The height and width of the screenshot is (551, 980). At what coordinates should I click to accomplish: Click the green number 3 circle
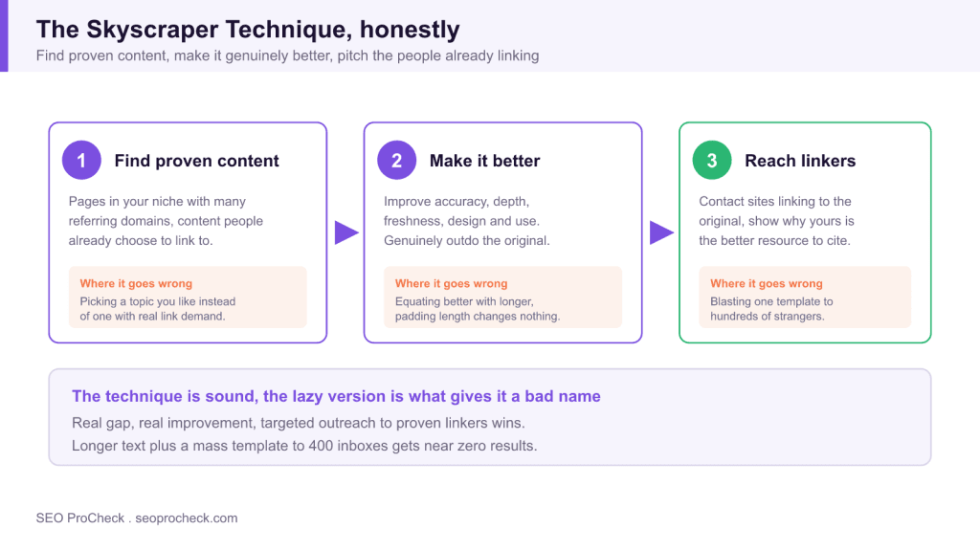click(x=712, y=161)
